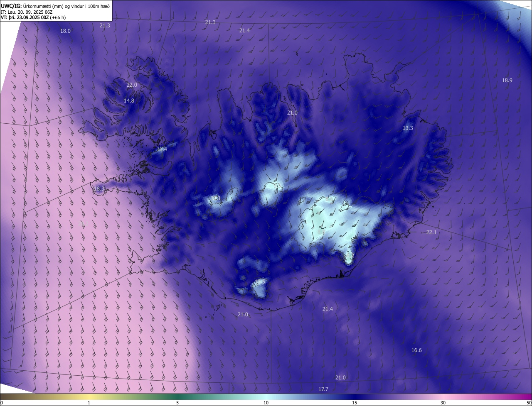Image resolution: width=532 pixels, height=406 pixels.
Task: Click the 10 tick on color scale
Action: click(266, 403)
